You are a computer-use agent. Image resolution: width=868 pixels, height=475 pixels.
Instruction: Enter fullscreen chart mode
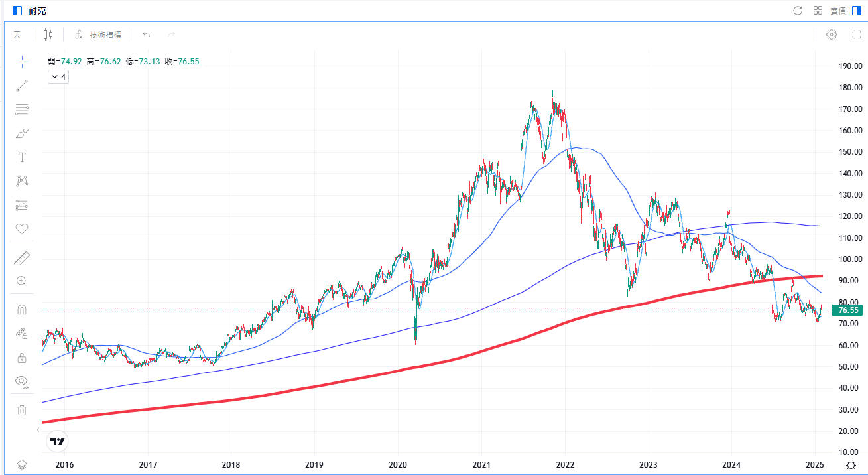click(856, 34)
